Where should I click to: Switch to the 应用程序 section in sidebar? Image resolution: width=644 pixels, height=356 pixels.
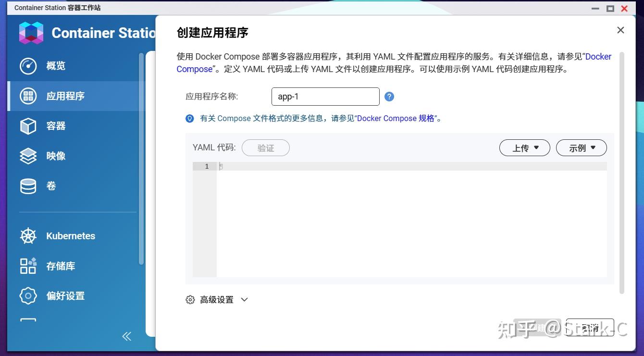pos(65,96)
